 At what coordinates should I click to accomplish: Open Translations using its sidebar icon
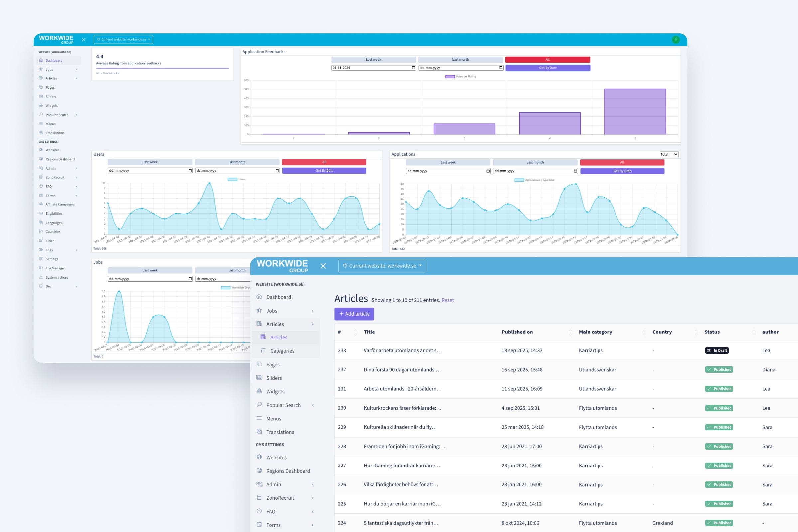click(x=41, y=133)
